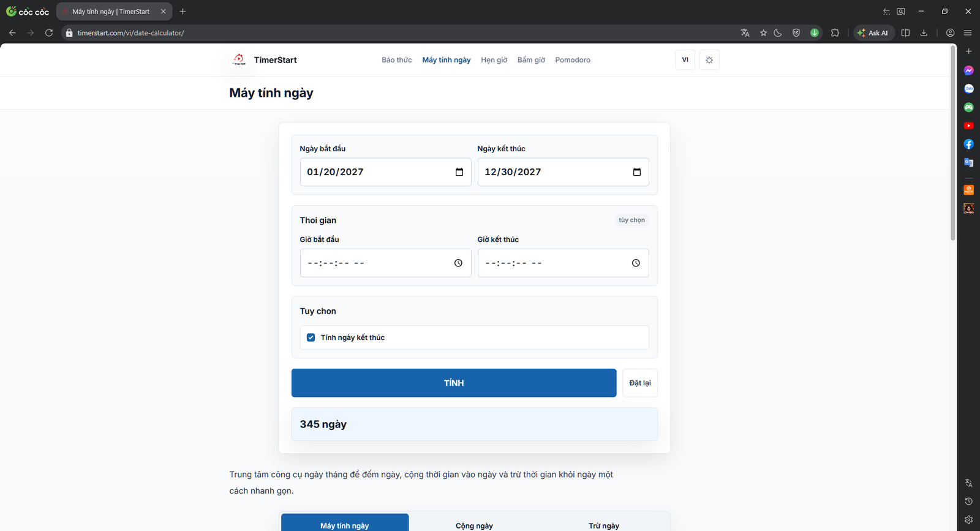This screenshot has width=980, height=531.
Task: Go to Báo thức in the navigation
Action: 397,60
